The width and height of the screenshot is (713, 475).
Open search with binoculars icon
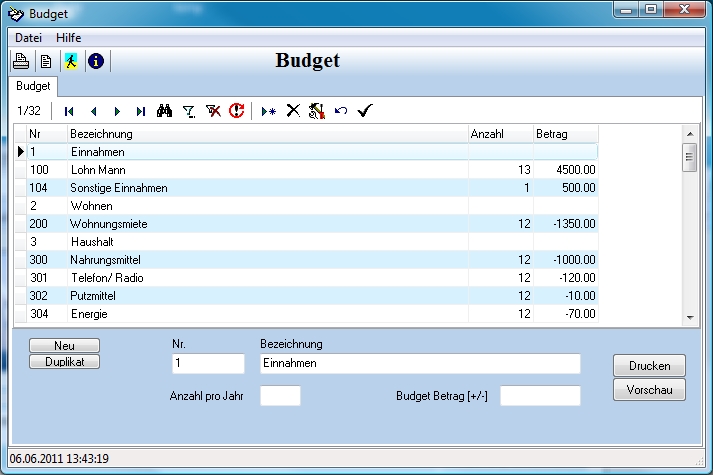[x=164, y=110]
